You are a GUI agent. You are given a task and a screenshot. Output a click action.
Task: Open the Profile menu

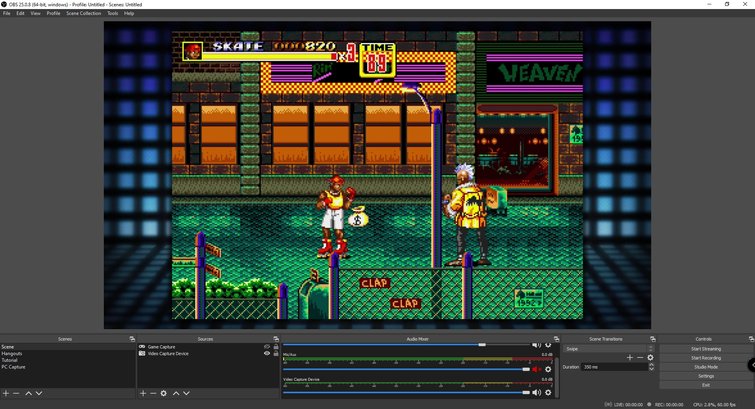coord(53,13)
